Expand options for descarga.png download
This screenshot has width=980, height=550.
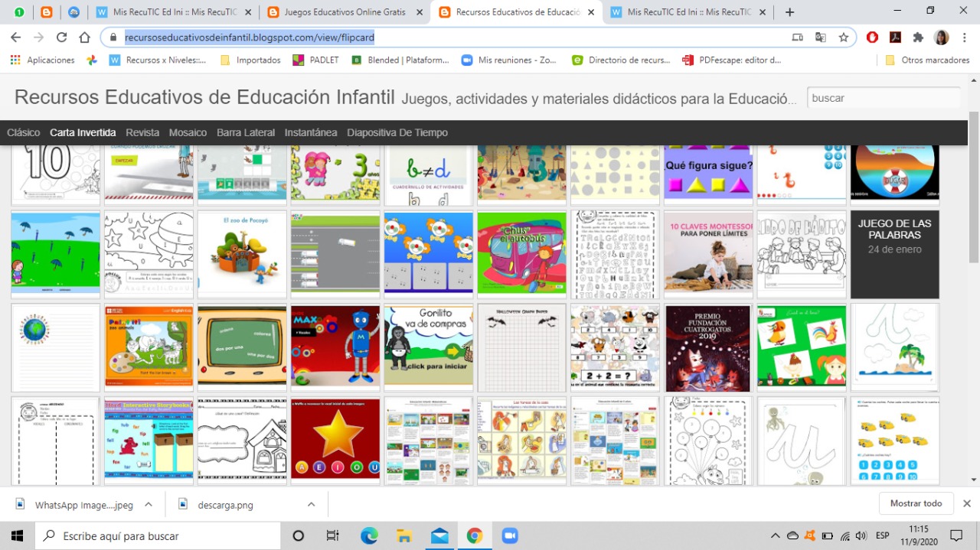[311, 504]
